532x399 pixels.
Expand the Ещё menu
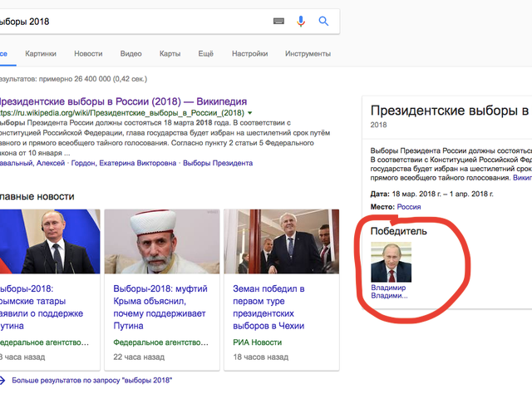206,53
